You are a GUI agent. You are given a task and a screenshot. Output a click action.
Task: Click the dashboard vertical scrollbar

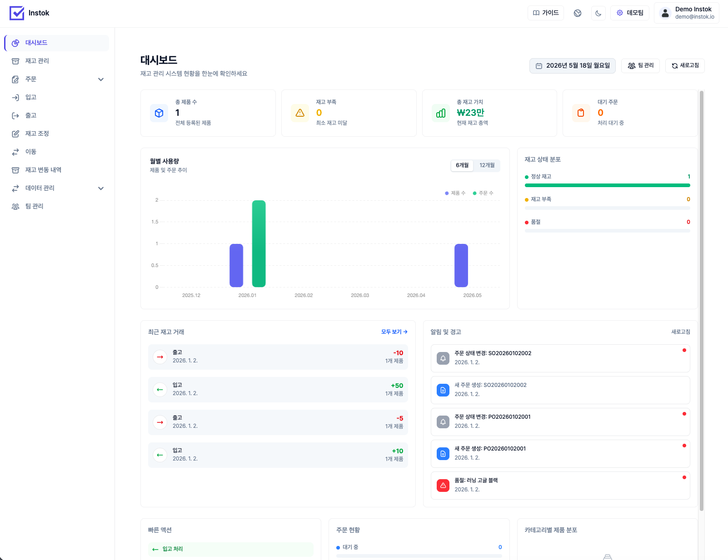[702, 301]
